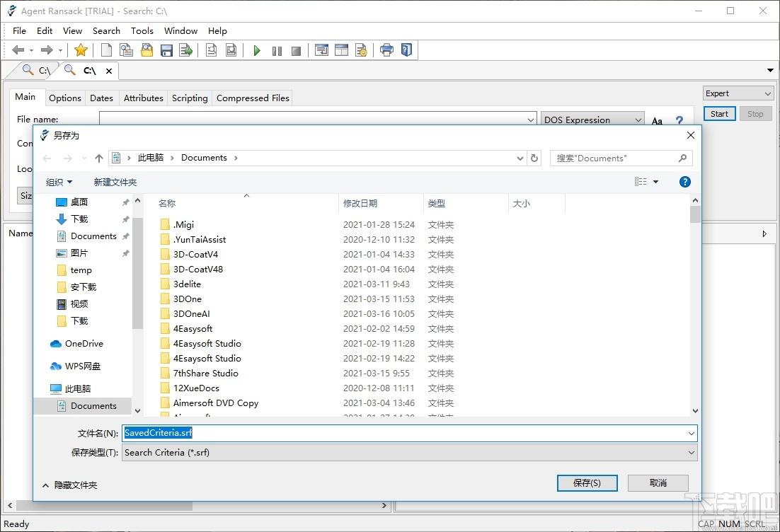
Task: Open the Edit menu
Action: pyautogui.click(x=45, y=31)
